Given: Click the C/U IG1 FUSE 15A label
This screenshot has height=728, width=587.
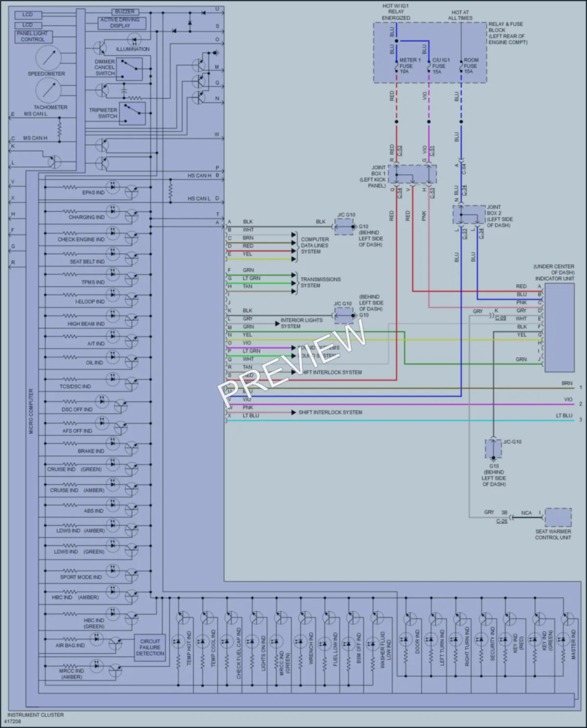Looking at the screenshot, I should tap(441, 66).
